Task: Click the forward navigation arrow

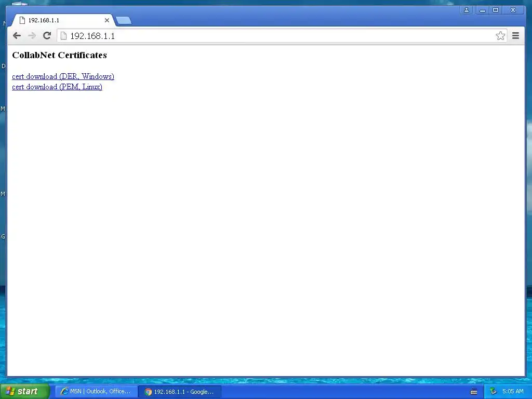Action: (32, 36)
